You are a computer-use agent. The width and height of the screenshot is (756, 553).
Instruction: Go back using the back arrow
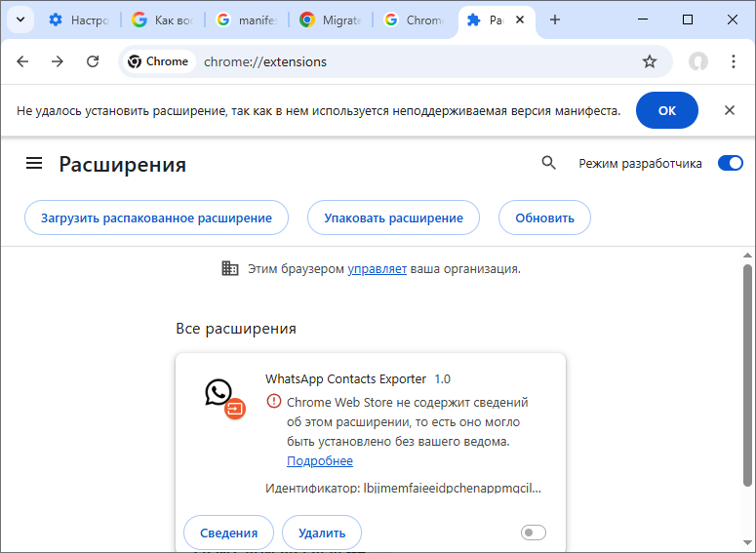tap(22, 61)
